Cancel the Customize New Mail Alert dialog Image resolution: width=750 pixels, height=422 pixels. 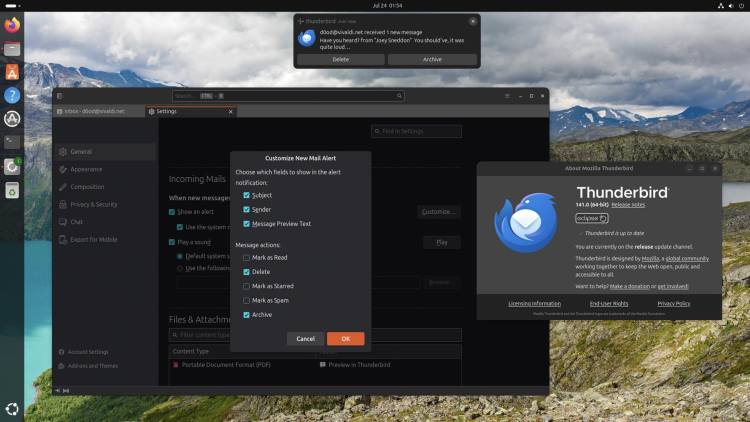click(x=305, y=339)
